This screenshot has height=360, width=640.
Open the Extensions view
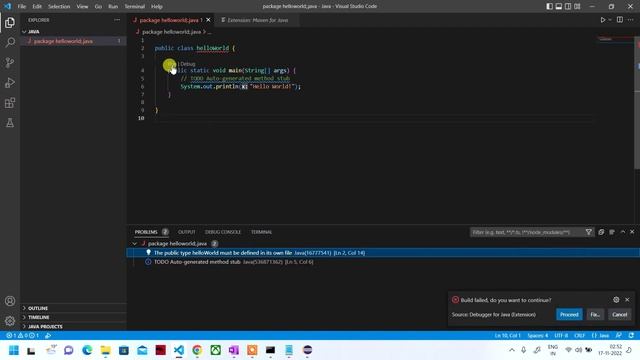pyautogui.click(x=10, y=102)
